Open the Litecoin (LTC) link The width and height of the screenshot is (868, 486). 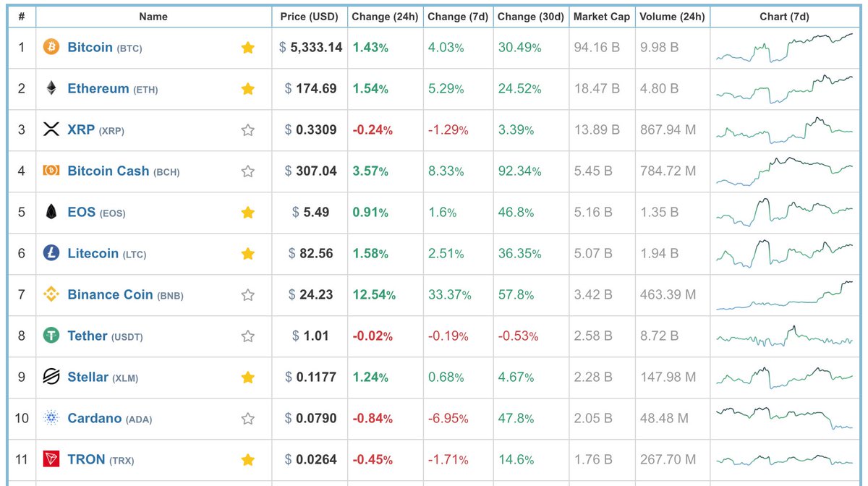pyautogui.click(x=107, y=254)
